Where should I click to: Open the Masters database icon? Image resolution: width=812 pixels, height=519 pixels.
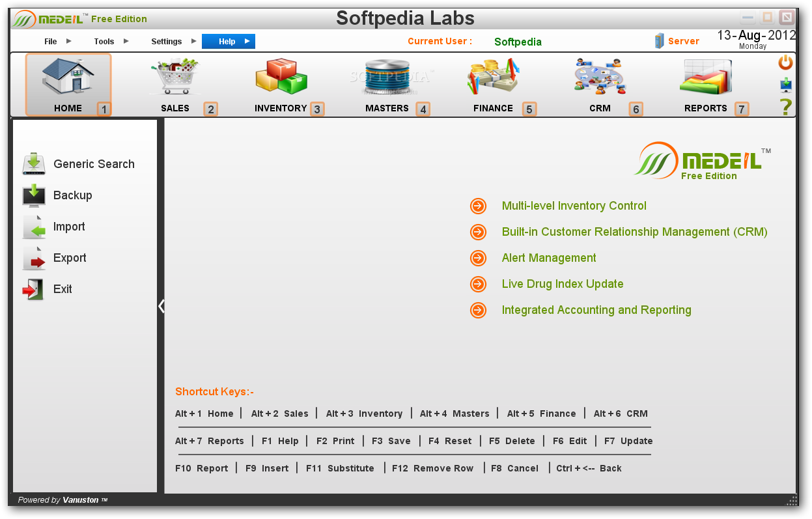(x=387, y=77)
